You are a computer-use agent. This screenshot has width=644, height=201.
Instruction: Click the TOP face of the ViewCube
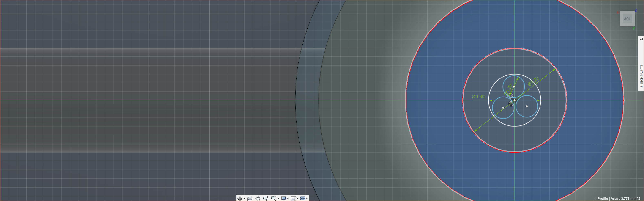627,19
